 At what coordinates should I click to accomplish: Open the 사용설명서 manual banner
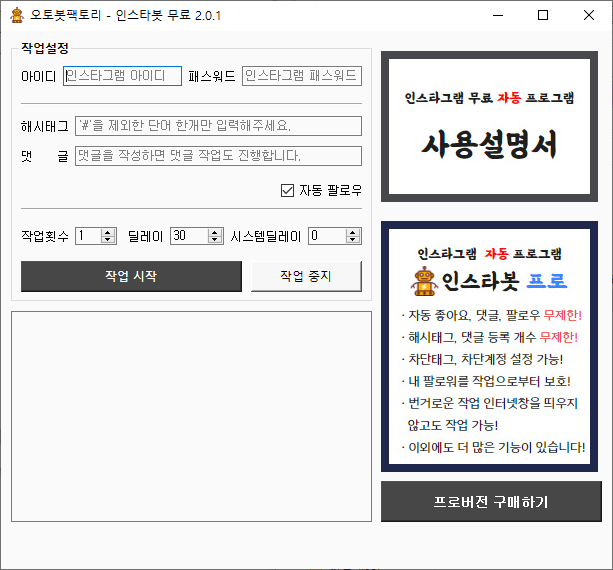(x=489, y=126)
